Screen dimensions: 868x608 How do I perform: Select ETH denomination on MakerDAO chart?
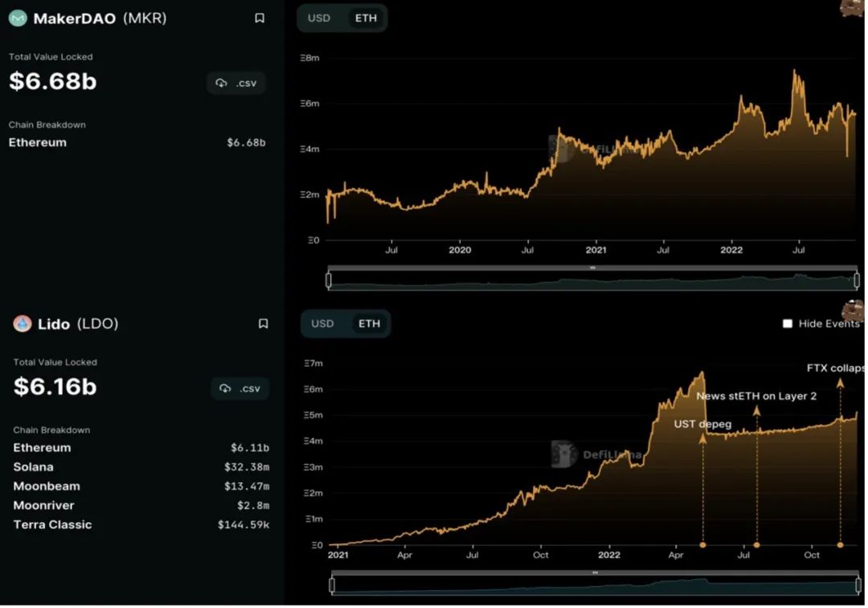(366, 18)
